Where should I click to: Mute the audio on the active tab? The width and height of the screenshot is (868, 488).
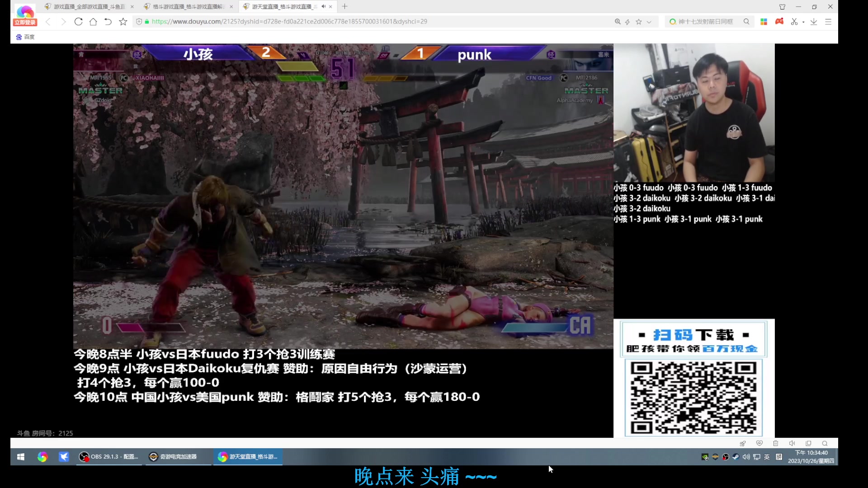click(323, 6)
